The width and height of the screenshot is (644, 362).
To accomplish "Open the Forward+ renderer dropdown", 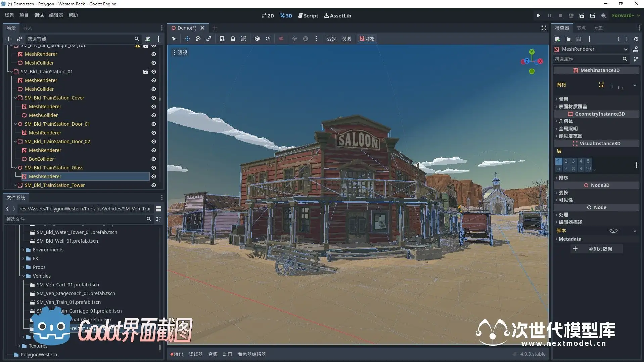I will click(x=626, y=15).
